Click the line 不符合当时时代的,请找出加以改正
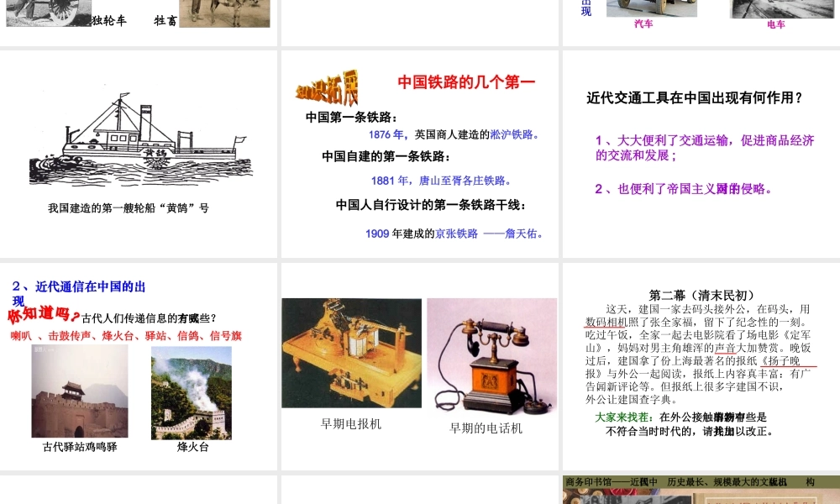The width and height of the screenshot is (840, 504). pyautogui.click(x=690, y=431)
